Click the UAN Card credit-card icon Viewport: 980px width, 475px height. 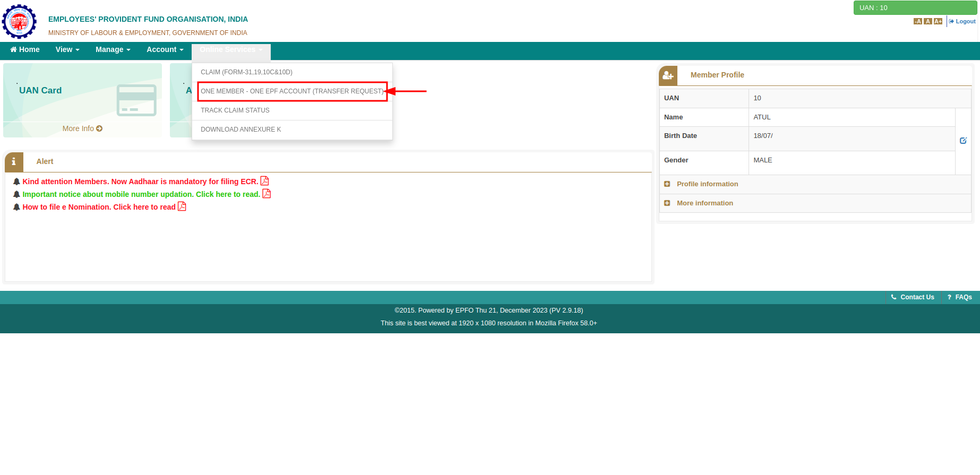pyautogui.click(x=136, y=100)
